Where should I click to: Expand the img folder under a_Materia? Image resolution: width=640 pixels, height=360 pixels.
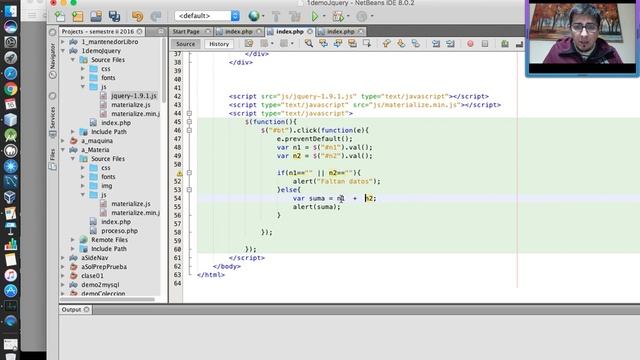pos(83,186)
